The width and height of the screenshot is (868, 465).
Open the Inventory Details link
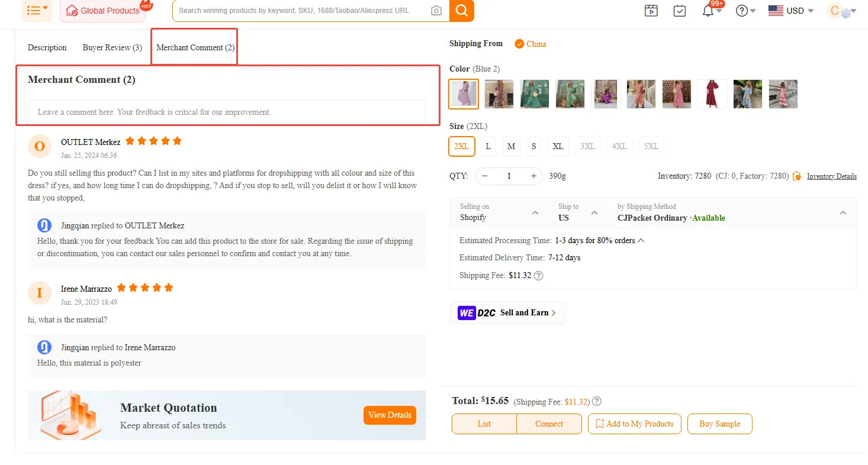coord(831,176)
